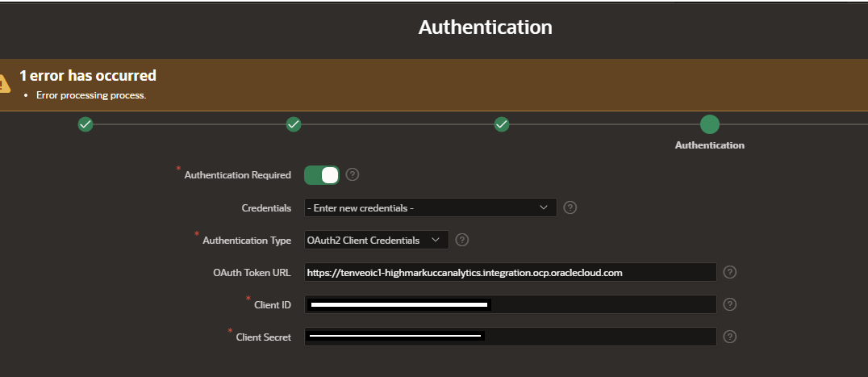This screenshot has width=868, height=377.
Task: Click help icon beside Client ID field
Action: pyautogui.click(x=730, y=304)
